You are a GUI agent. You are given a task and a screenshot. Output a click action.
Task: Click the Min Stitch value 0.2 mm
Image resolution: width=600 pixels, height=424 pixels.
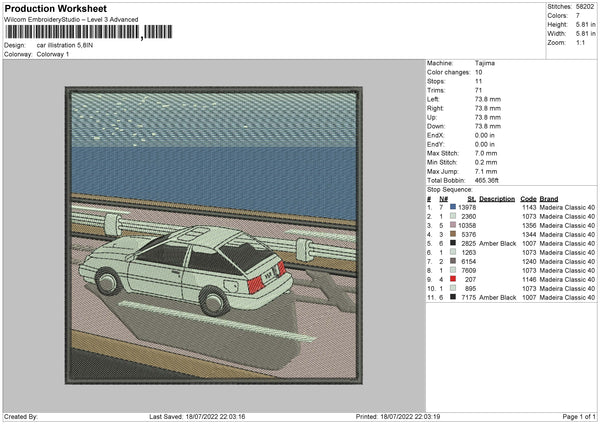tap(486, 162)
